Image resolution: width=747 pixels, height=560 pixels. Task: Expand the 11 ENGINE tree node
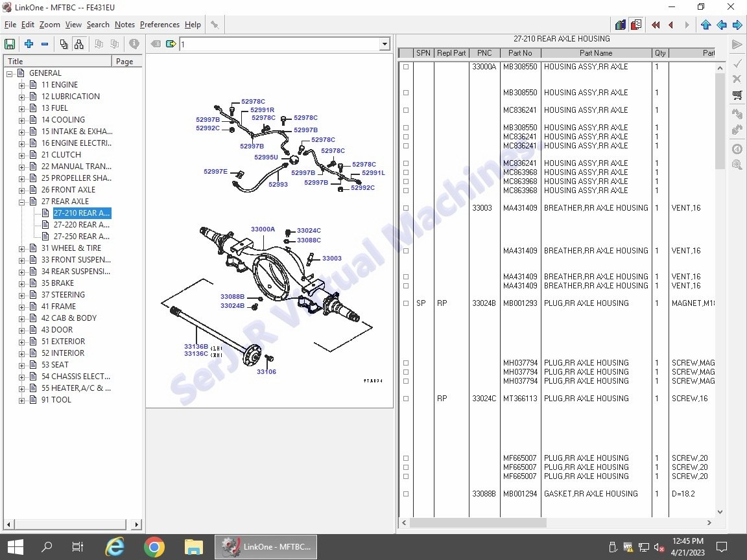[x=21, y=86]
